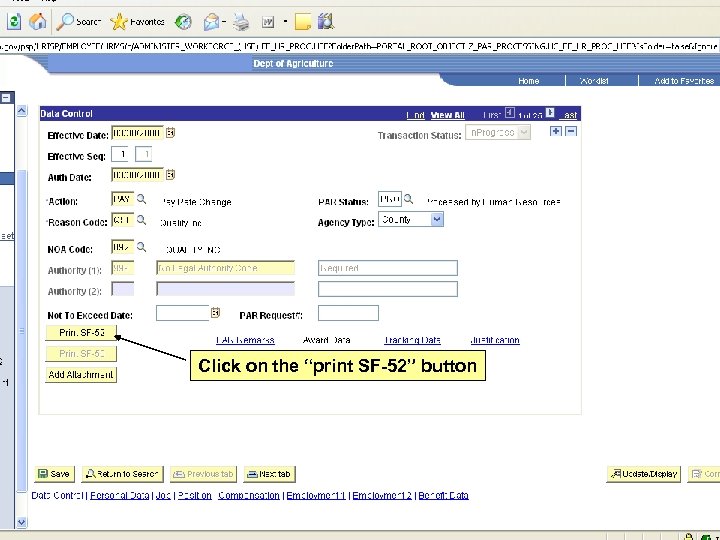Image resolution: width=720 pixels, height=540 pixels.
Task: Switch to the Job tab link
Action: pos(163,495)
